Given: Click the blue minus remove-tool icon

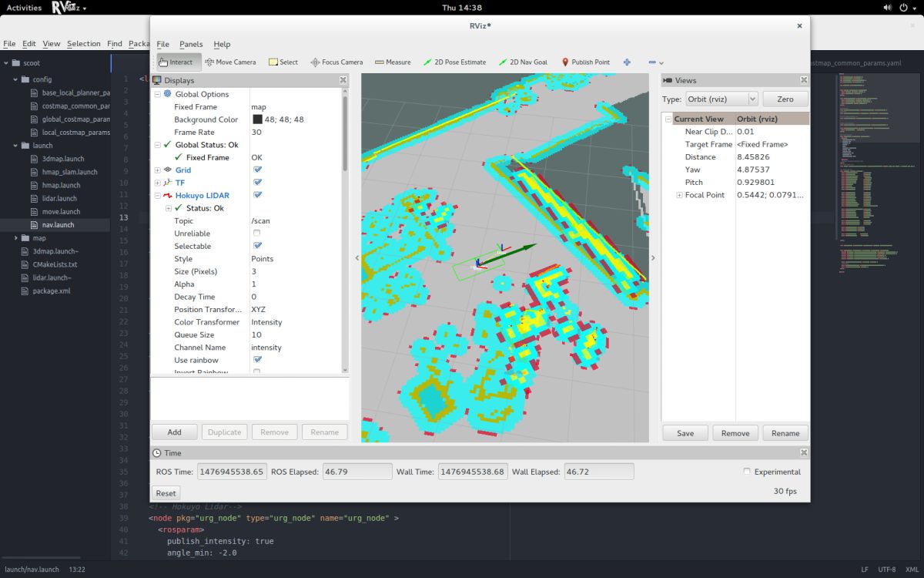Looking at the screenshot, I should (x=652, y=62).
